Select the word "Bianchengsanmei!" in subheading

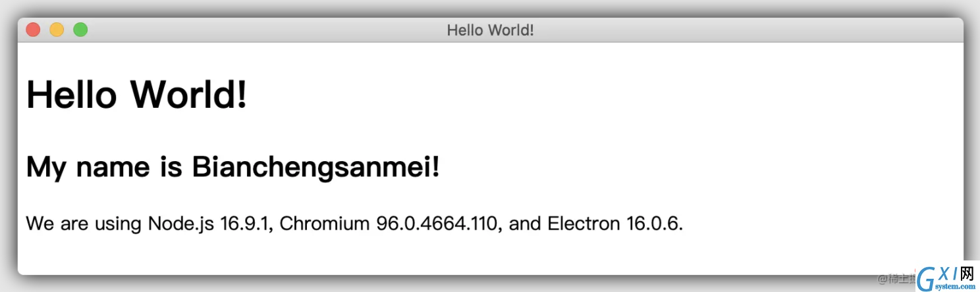(315, 168)
